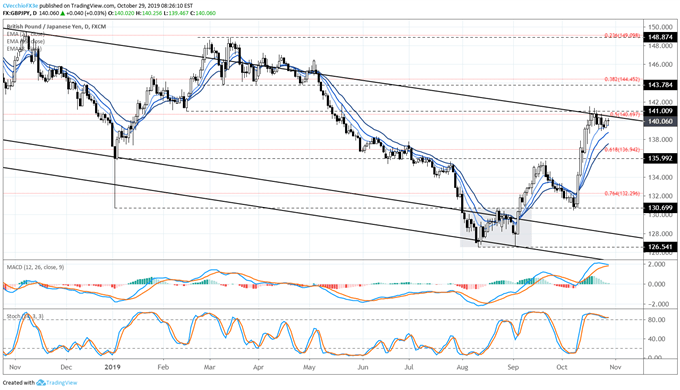Click the 150.000 value on the price scale

(660, 27)
